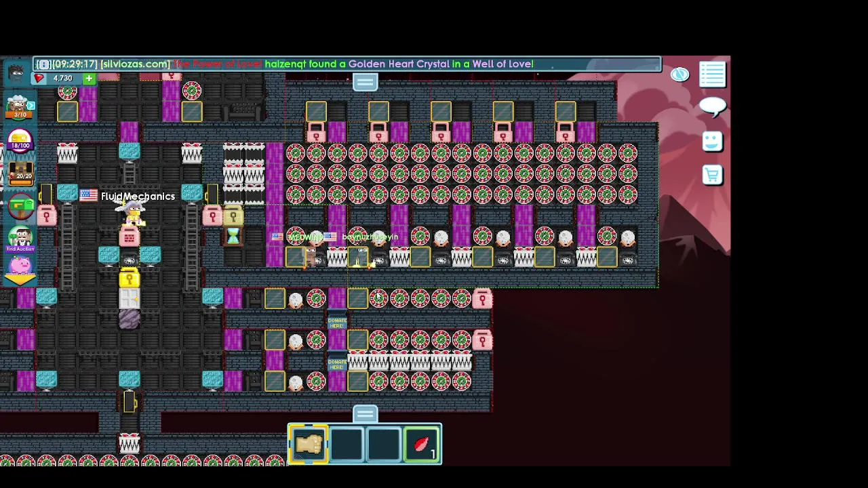Click the 4,730 gem counter
868x488 pixels.
(62, 79)
